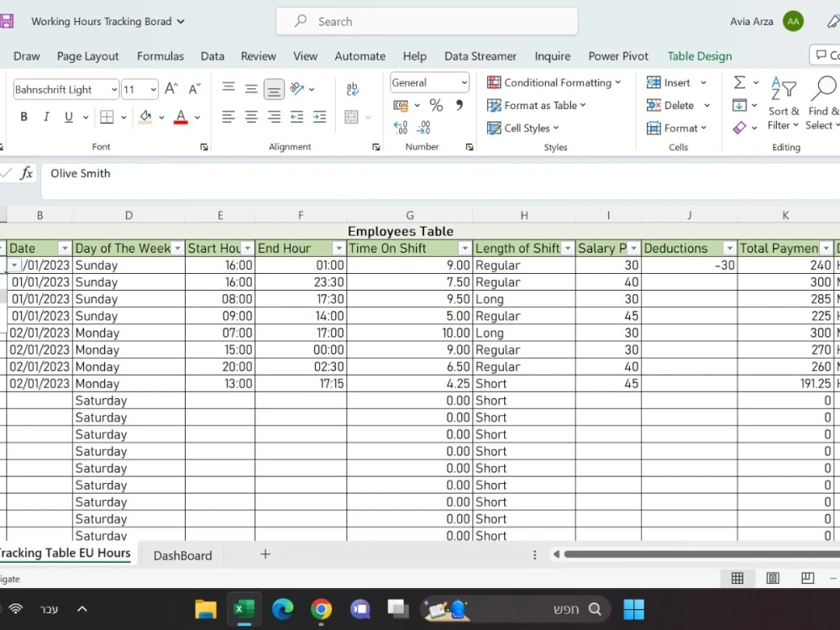
Task: Click the Clear eraser icon
Action: coord(739,128)
